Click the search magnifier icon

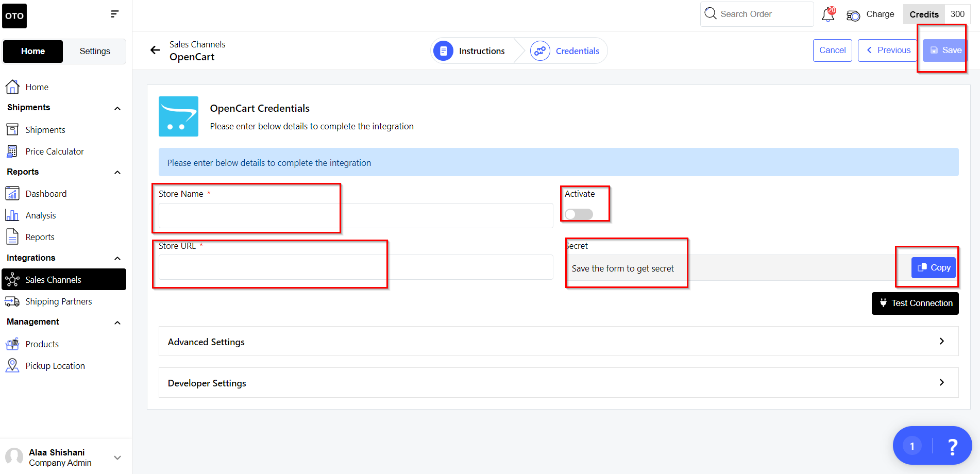coord(711,13)
